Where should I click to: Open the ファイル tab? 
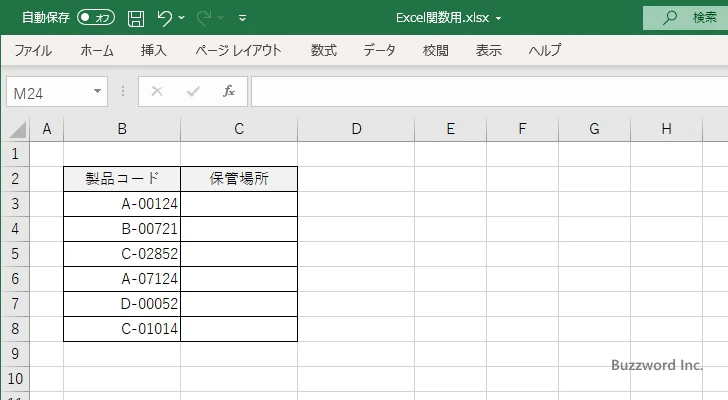[33, 50]
